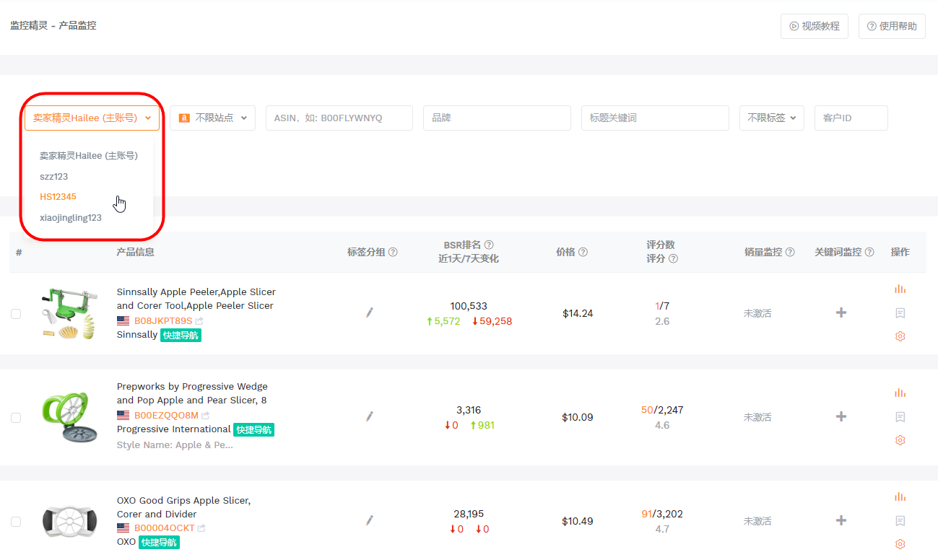
Task: Click the 使用帮助 help button
Action: [x=892, y=26]
